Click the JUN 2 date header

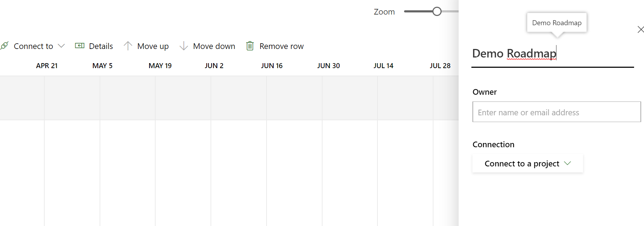[214, 65]
